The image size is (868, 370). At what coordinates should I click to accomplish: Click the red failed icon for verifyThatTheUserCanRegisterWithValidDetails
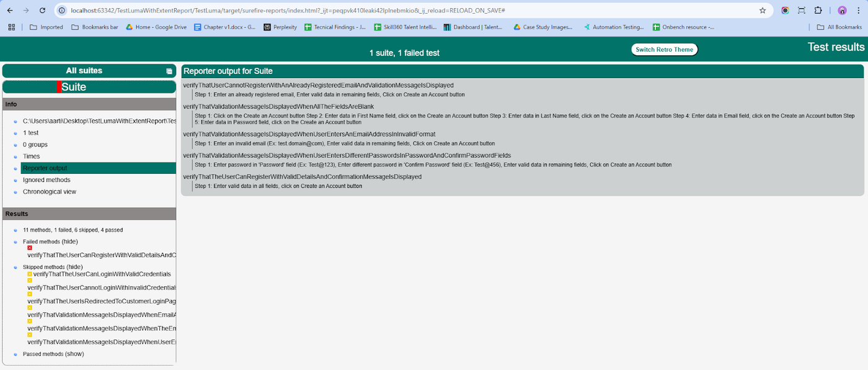pyautogui.click(x=30, y=248)
